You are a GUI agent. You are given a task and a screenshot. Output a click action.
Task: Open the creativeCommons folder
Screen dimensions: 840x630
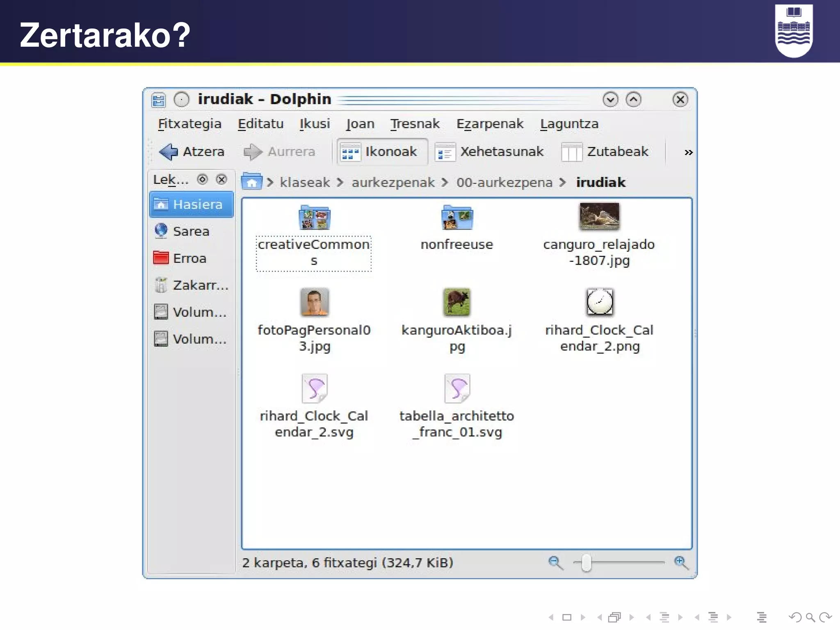tap(314, 217)
